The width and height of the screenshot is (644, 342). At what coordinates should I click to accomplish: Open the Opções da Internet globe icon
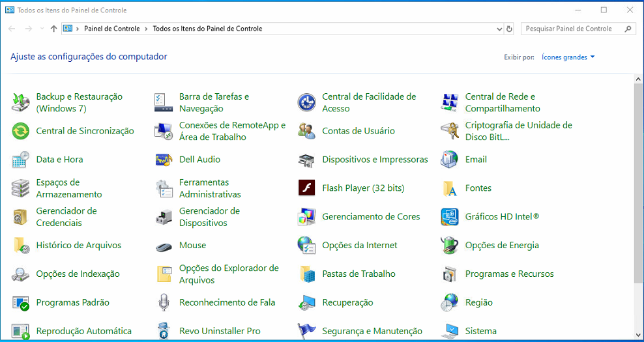point(306,245)
